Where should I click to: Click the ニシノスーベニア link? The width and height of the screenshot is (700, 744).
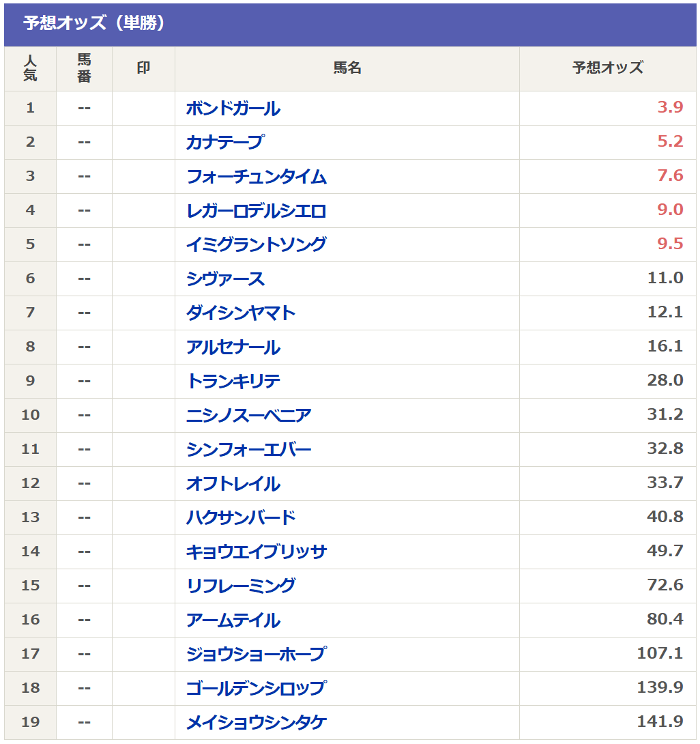(248, 415)
